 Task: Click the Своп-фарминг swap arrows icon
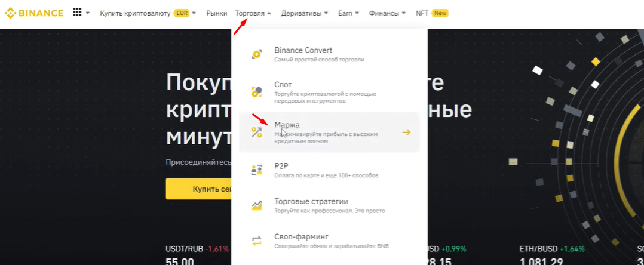click(257, 241)
